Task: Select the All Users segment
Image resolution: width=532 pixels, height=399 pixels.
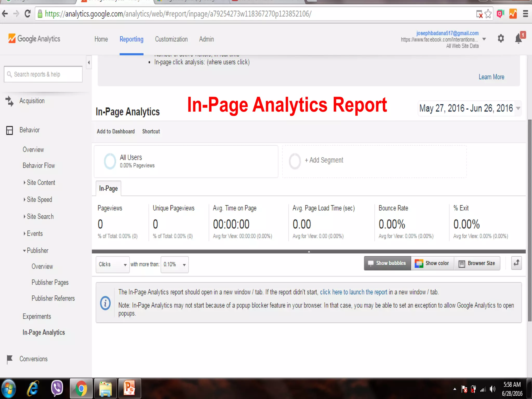Action: [x=186, y=161]
